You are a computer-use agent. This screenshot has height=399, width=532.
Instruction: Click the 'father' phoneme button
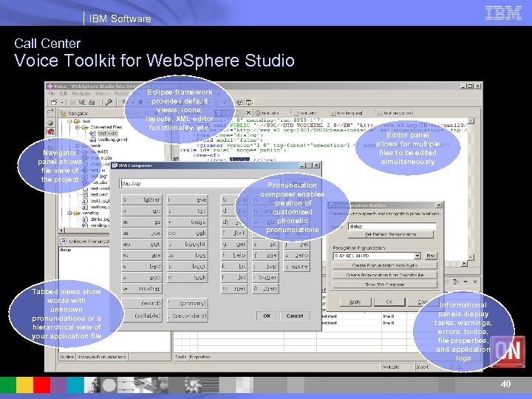[x=142, y=199]
